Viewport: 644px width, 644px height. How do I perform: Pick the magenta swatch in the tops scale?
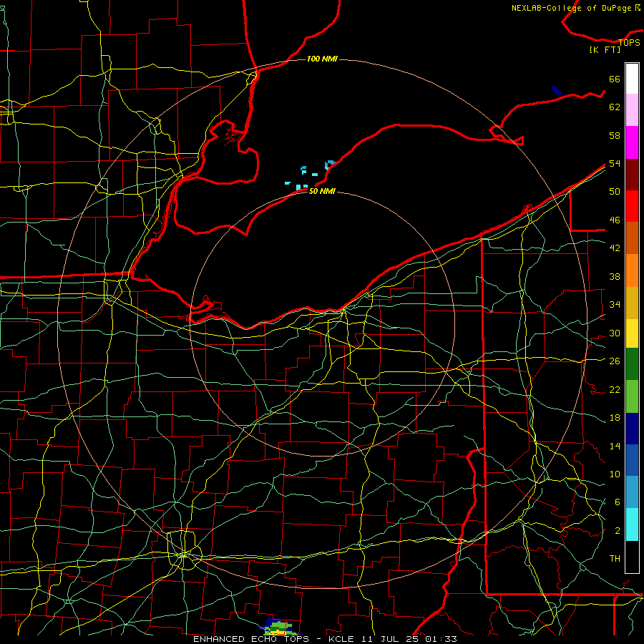[632, 142]
